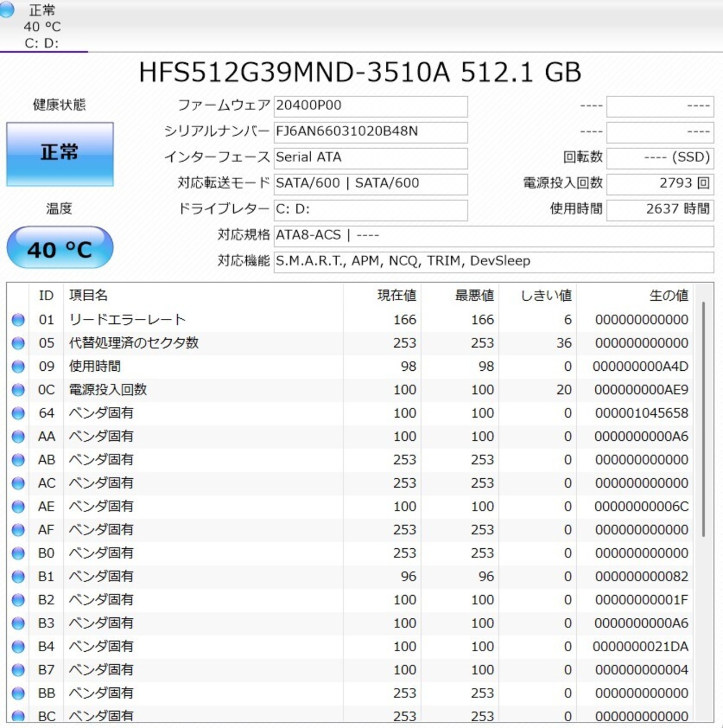The height and width of the screenshot is (728, 723).
Task: Click the status icon for attribute B1
Action: (x=18, y=577)
